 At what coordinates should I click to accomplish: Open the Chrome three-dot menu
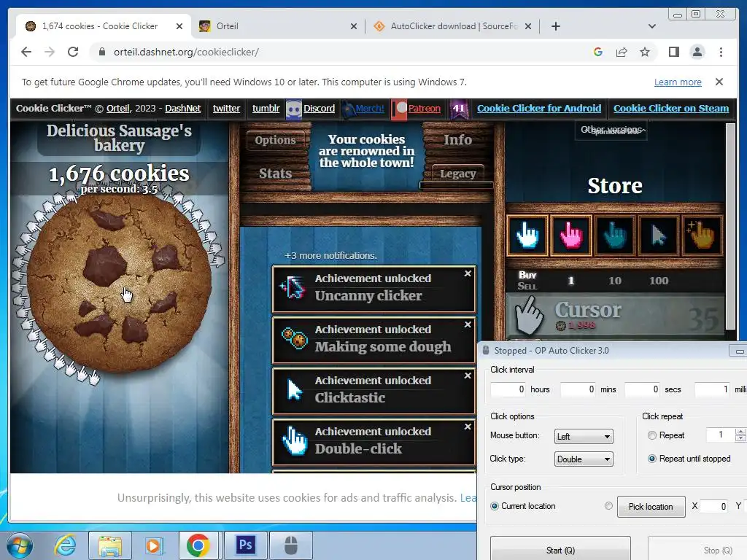tap(721, 52)
